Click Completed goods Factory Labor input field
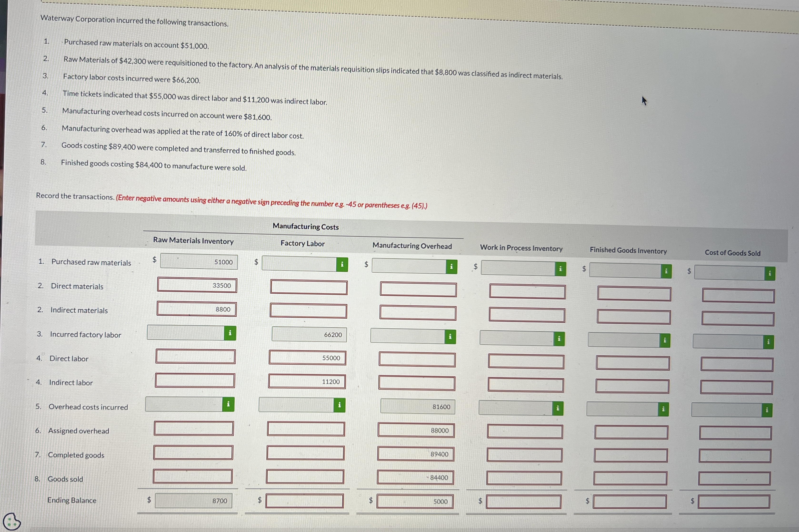The image size is (799, 532). point(305,453)
